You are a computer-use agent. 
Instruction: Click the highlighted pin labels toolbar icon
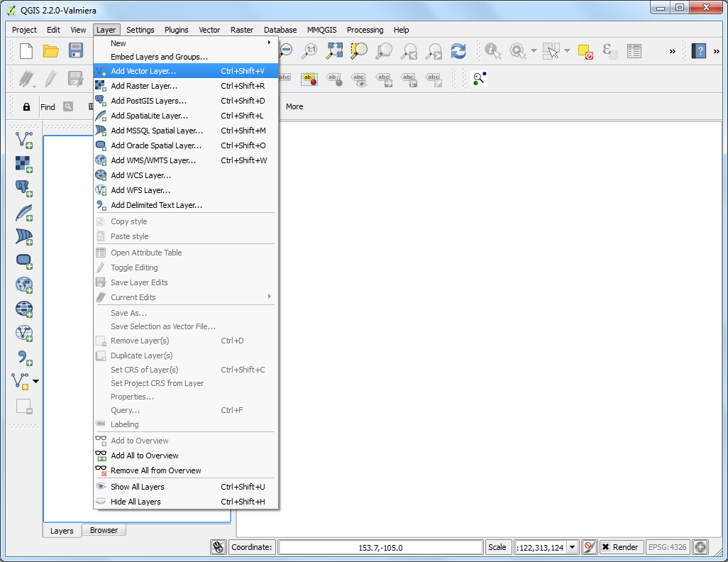[x=309, y=79]
